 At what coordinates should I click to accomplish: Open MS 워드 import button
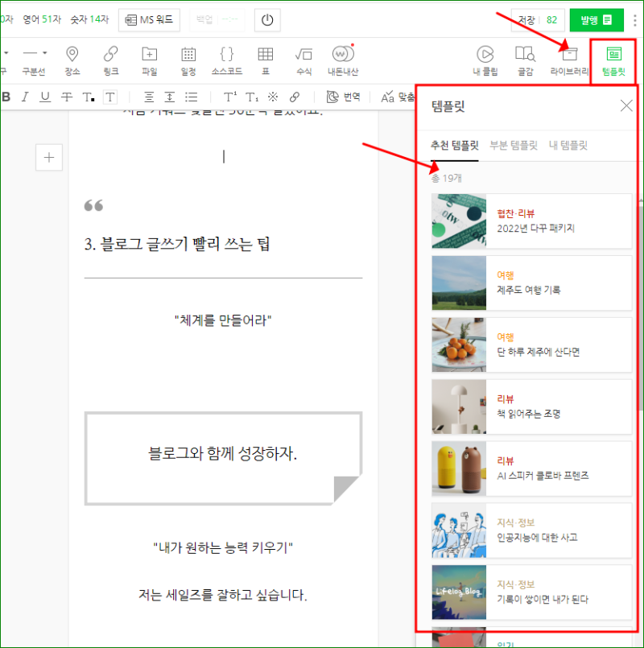[x=149, y=20]
